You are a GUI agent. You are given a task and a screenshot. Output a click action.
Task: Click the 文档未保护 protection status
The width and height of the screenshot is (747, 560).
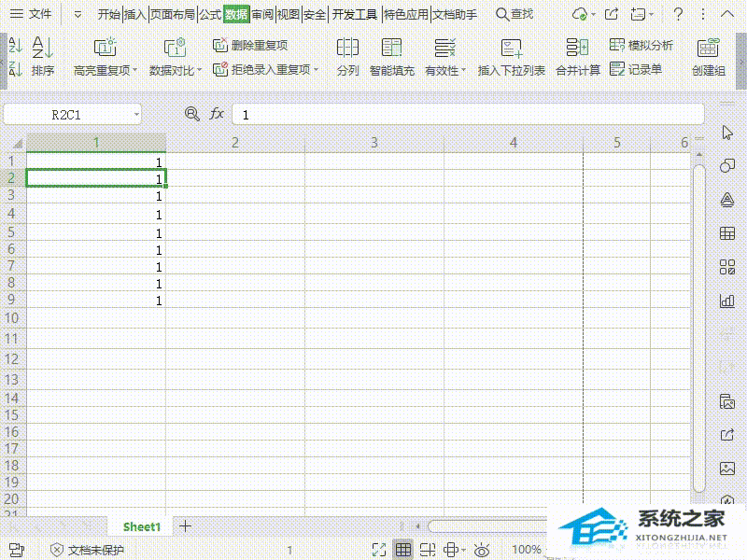(x=87, y=550)
